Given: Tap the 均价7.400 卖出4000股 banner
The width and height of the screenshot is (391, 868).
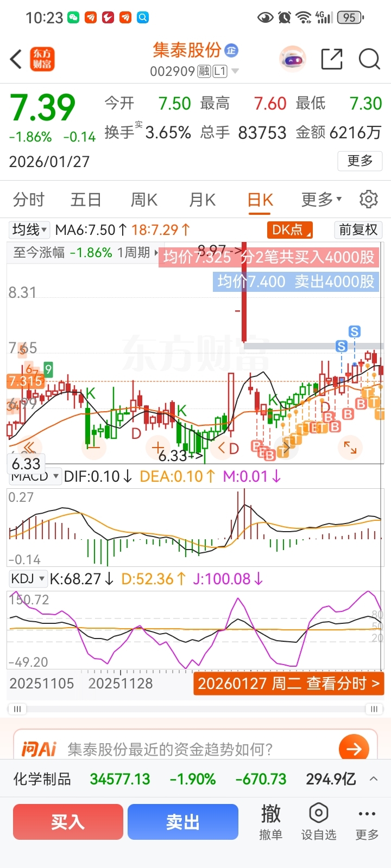Looking at the screenshot, I should tap(296, 282).
